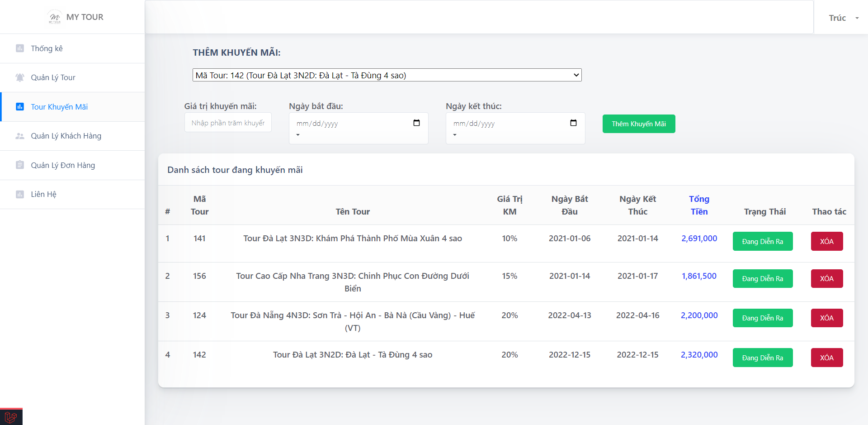The image size is (868, 425).
Task: Open the Ngày kết thúc calendar picker icon
Action: (x=573, y=123)
